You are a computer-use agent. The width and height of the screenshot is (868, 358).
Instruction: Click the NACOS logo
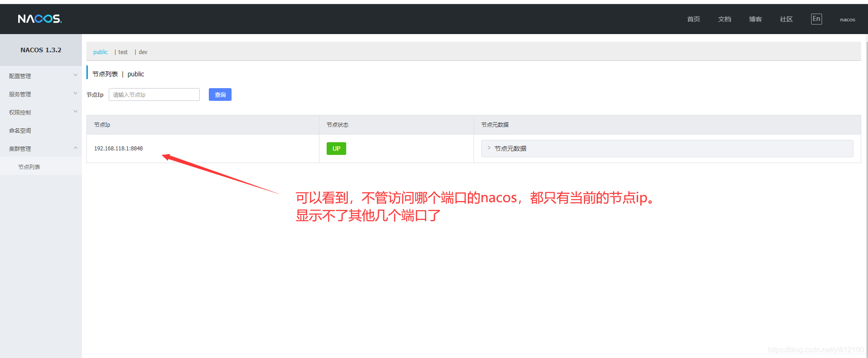[x=40, y=19]
